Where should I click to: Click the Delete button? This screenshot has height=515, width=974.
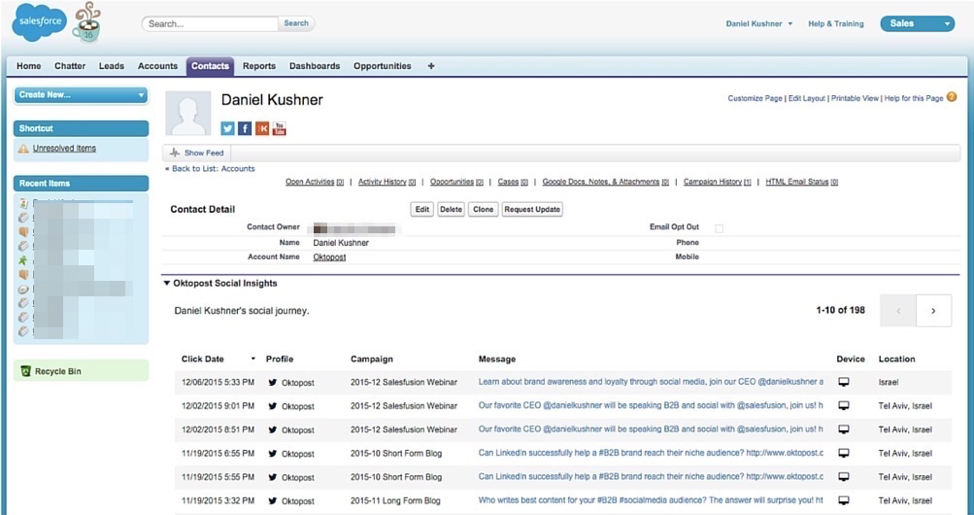(451, 209)
